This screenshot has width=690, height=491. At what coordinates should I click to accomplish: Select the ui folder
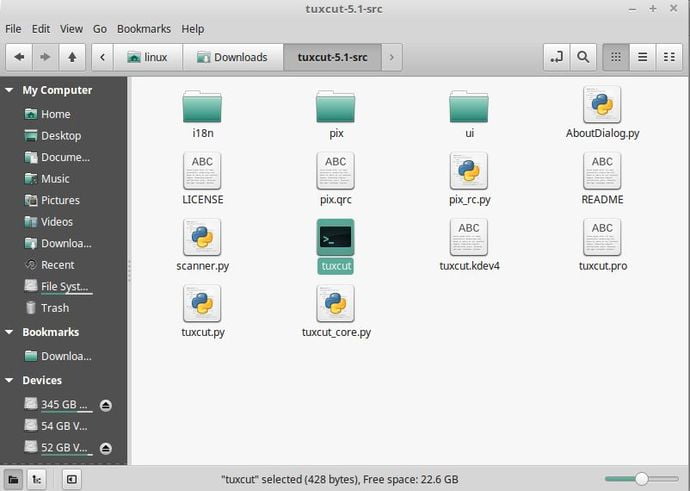[x=469, y=114]
